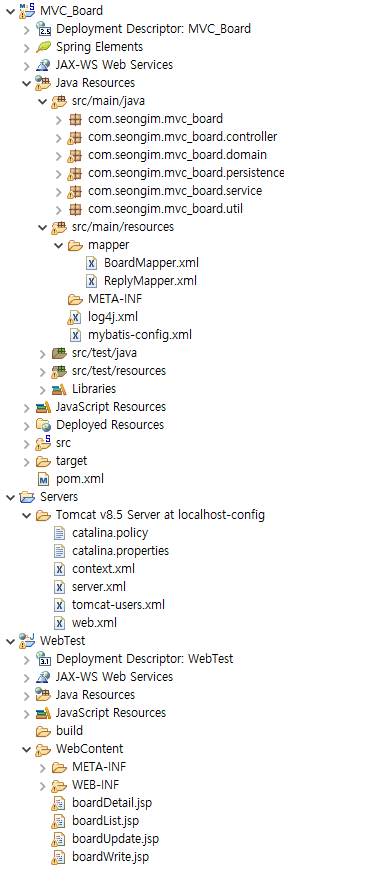Click the log4j.xml file icon

click(74, 317)
